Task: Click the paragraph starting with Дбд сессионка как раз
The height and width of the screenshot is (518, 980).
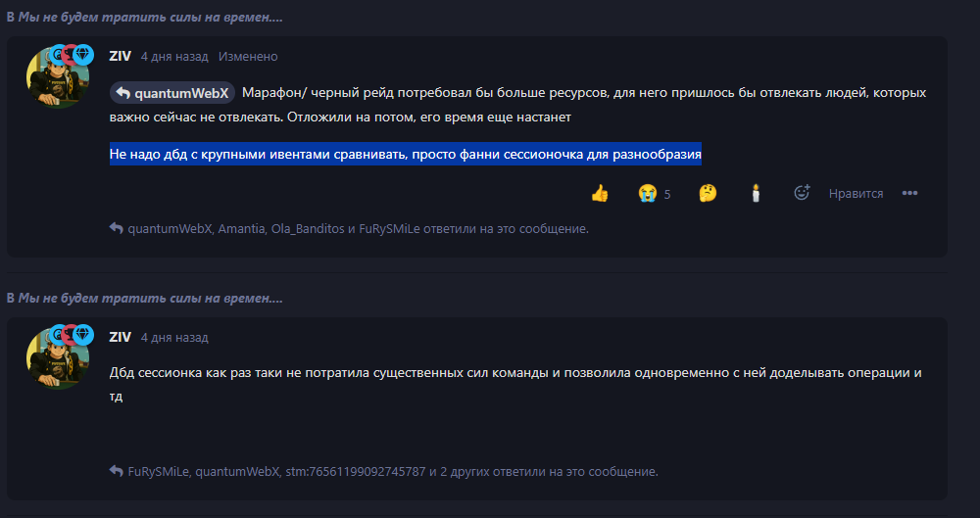Action: pos(515,384)
